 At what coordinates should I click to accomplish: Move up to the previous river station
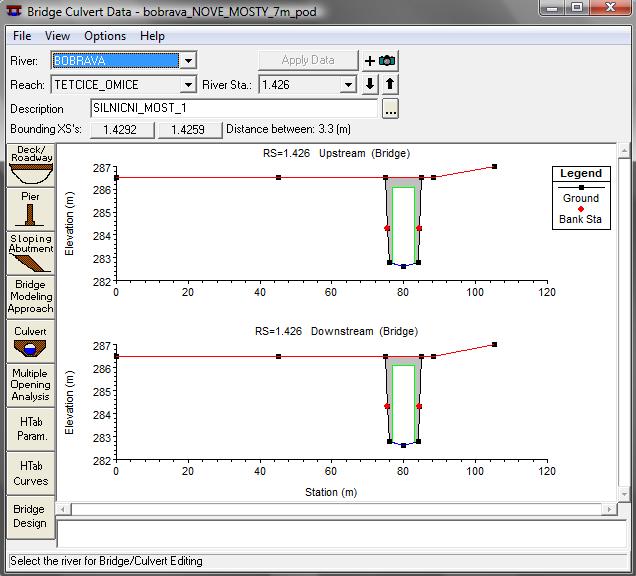390,84
